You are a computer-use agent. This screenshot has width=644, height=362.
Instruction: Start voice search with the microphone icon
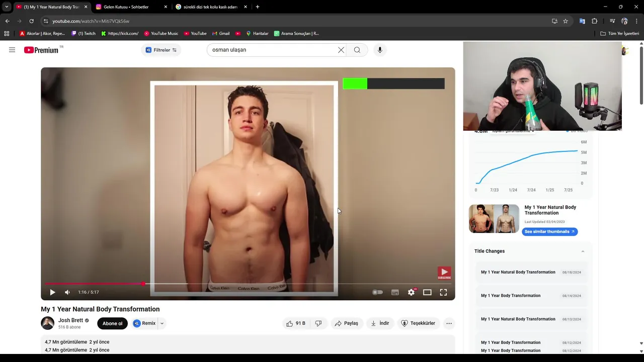point(380,50)
